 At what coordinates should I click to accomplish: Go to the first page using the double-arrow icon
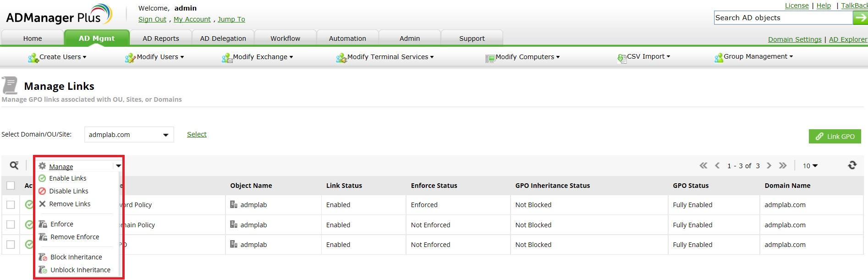coord(703,165)
